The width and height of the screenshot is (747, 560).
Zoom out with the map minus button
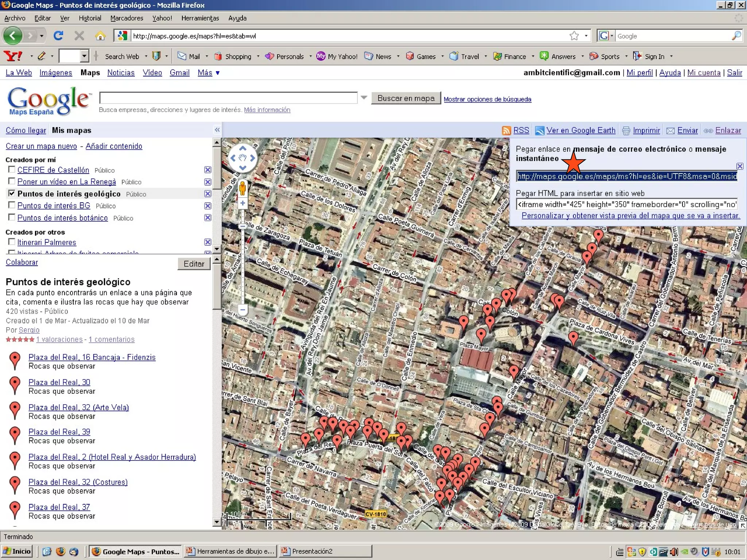click(x=243, y=310)
